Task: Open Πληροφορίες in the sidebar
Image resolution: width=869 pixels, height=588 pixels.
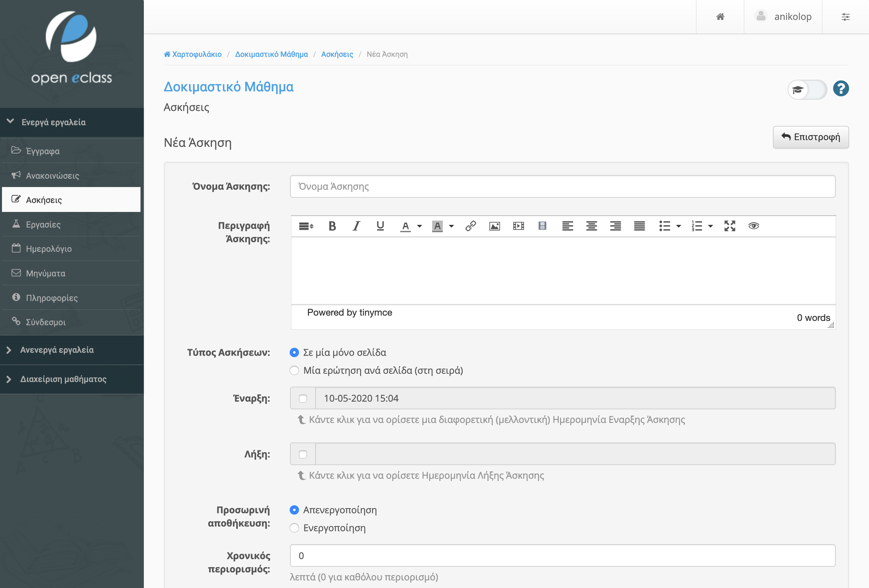Action: 71,297
